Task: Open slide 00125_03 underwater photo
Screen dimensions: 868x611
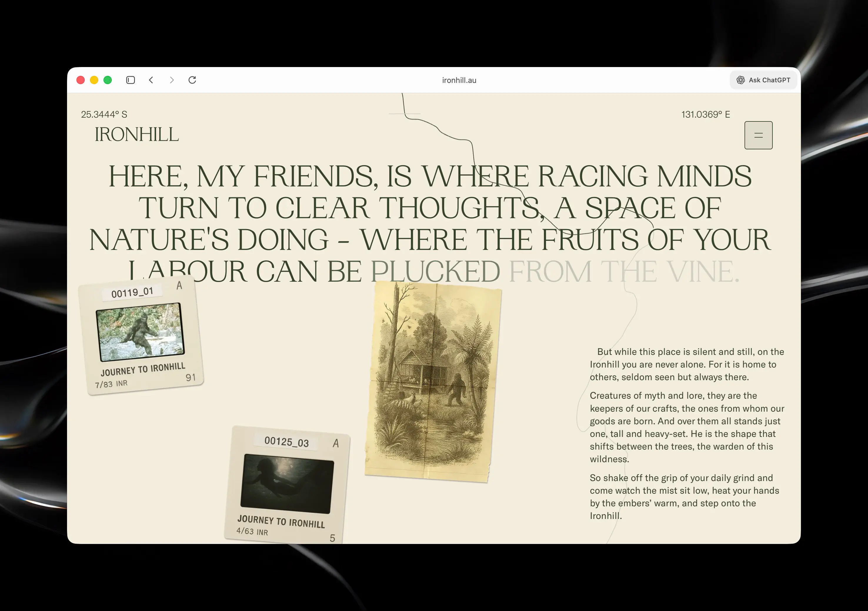Action: click(287, 484)
